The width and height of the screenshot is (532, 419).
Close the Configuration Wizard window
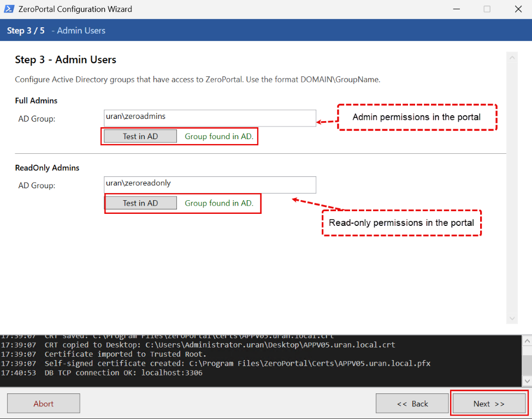point(518,9)
